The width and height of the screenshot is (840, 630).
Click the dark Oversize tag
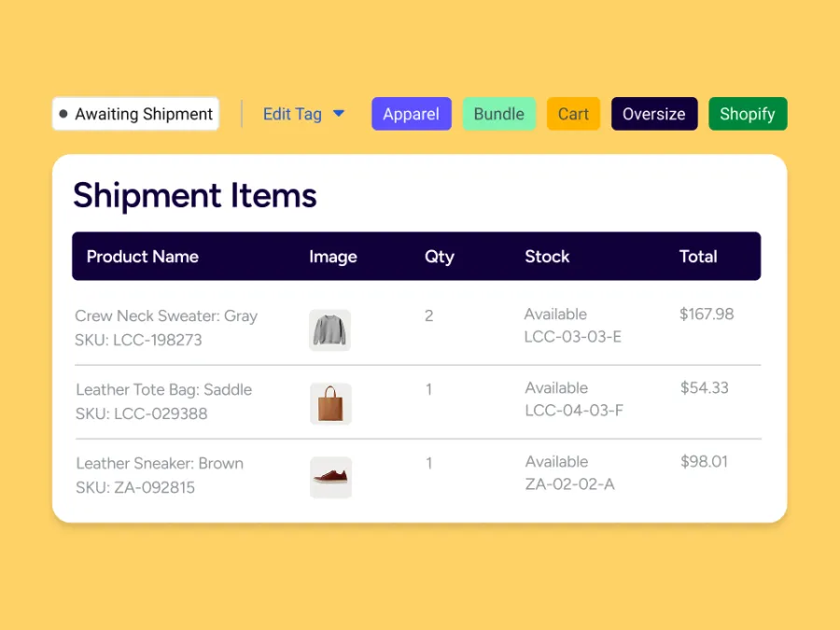[x=653, y=114]
